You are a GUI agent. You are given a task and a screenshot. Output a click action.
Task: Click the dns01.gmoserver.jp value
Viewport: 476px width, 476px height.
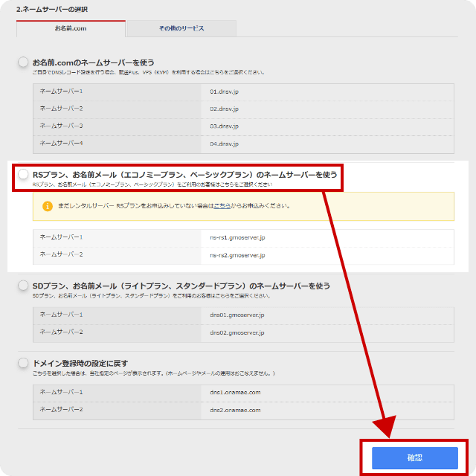pos(237,315)
